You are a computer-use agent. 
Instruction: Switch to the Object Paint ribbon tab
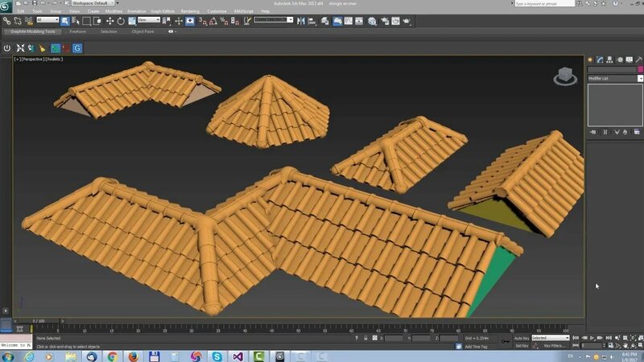point(142,31)
